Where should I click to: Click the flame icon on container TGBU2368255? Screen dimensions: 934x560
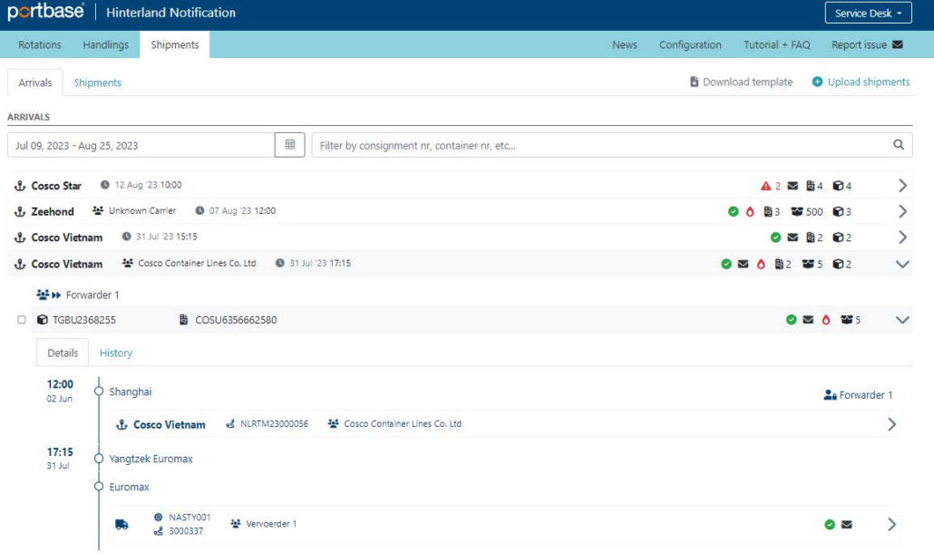click(x=827, y=319)
